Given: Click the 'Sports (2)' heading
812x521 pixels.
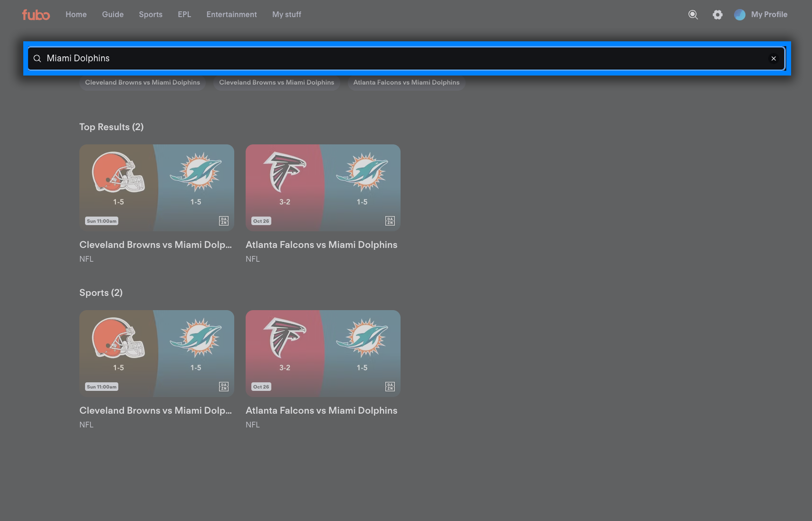Looking at the screenshot, I should point(101,293).
